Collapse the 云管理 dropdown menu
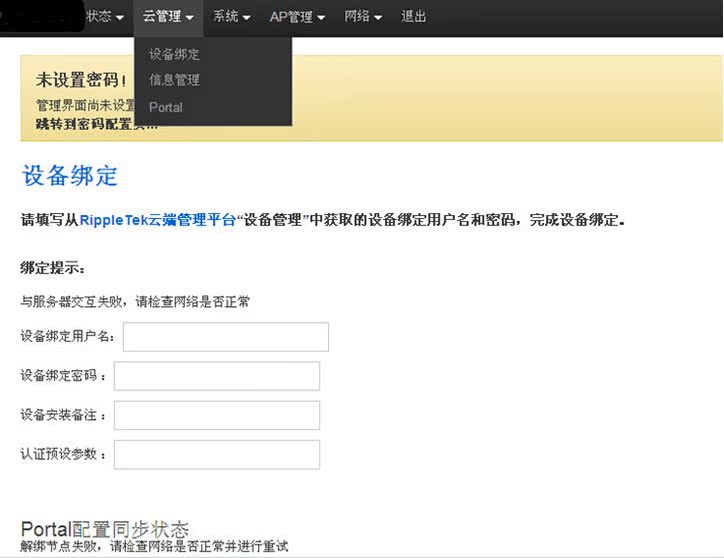Screen dimensions: 724x558 (167, 17)
